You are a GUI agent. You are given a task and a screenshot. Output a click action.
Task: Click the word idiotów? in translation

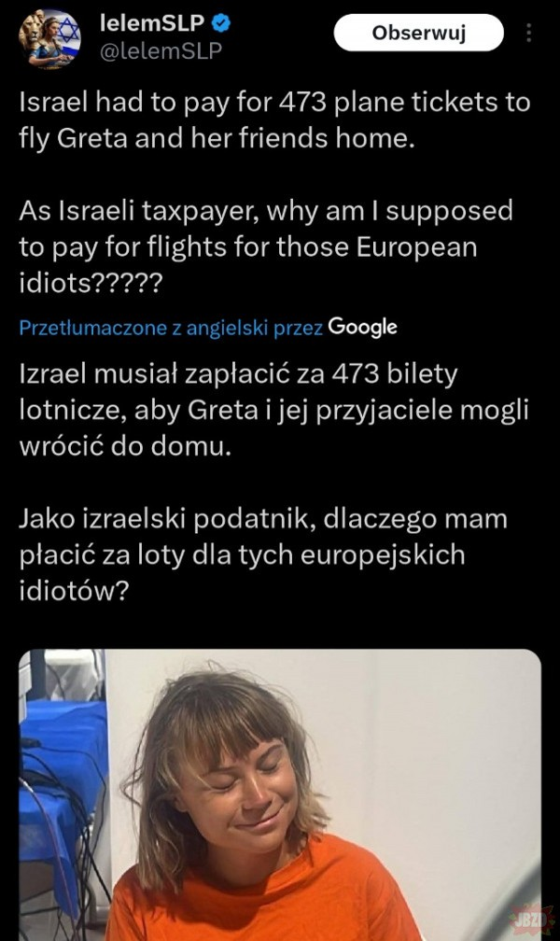[74, 591]
